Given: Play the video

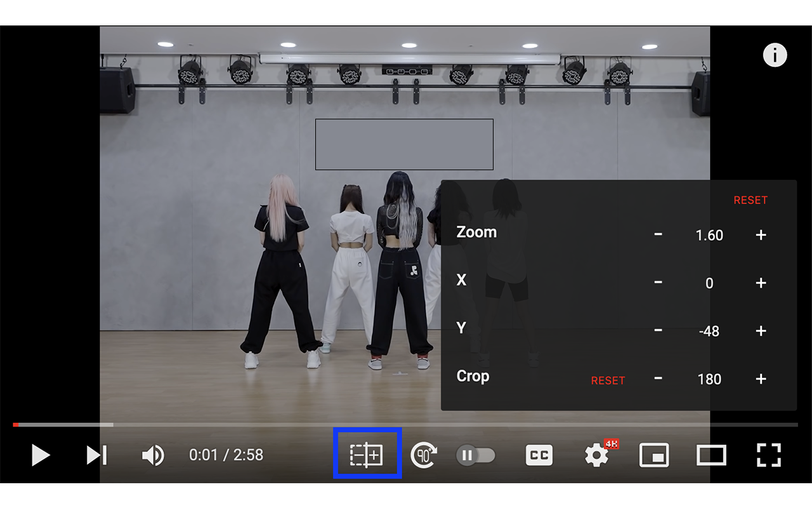Looking at the screenshot, I should pos(40,455).
